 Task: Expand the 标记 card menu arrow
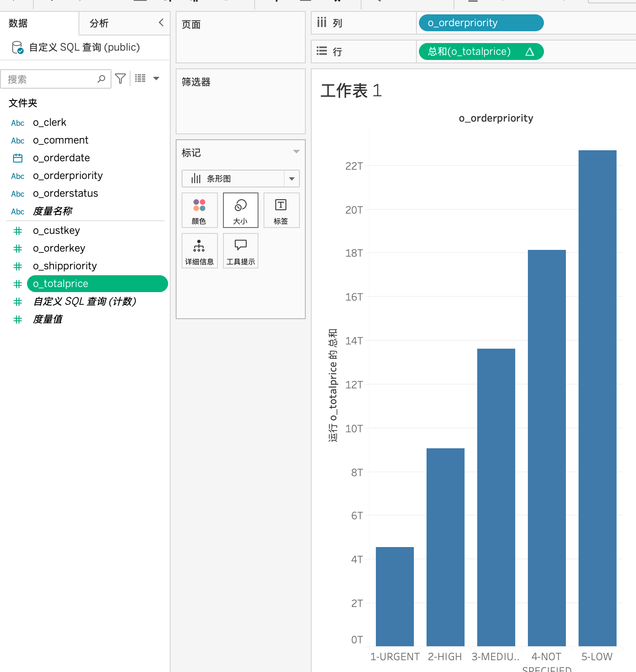point(296,152)
